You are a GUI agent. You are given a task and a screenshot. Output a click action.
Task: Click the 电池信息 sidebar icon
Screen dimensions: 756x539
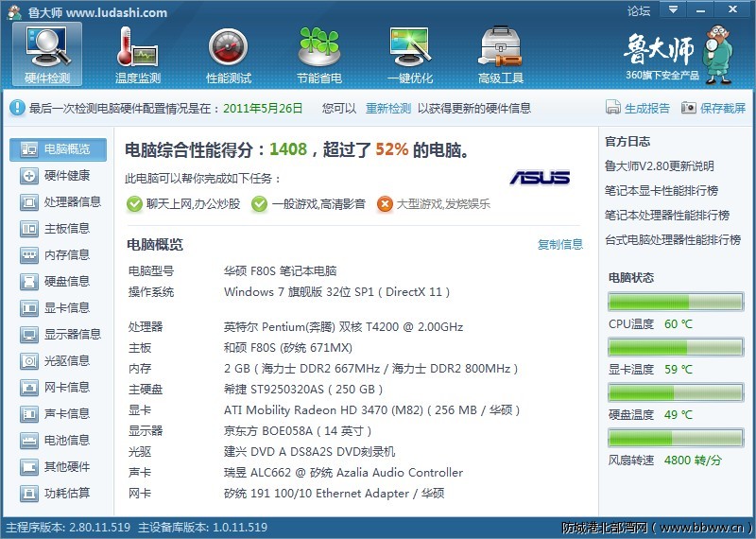(x=29, y=441)
